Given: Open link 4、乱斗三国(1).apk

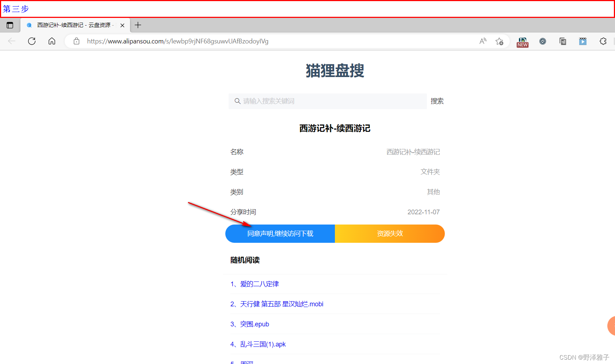Looking at the screenshot, I should point(258,344).
